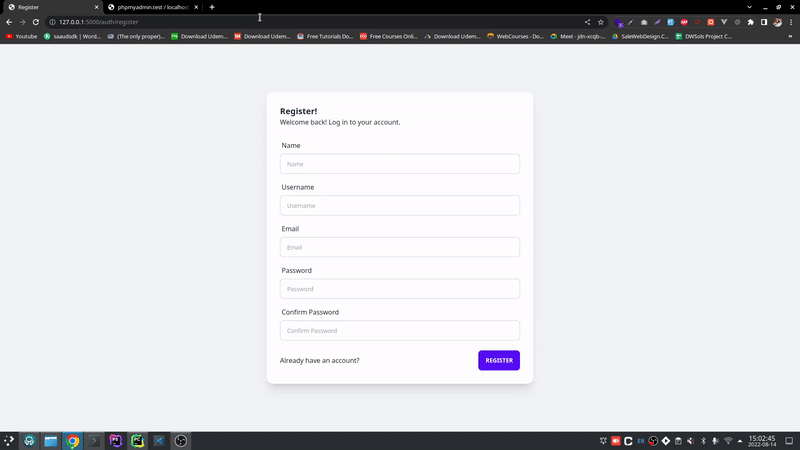800x450 pixels.
Task: Switch to the phpmyadmin.test tab
Action: pyautogui.click(x=153, y=7)
